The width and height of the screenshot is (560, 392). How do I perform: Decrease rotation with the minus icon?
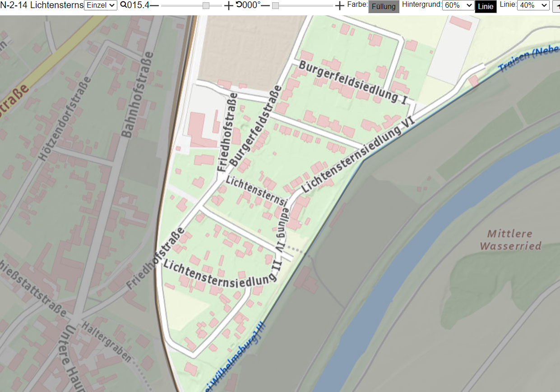[265, 5]
